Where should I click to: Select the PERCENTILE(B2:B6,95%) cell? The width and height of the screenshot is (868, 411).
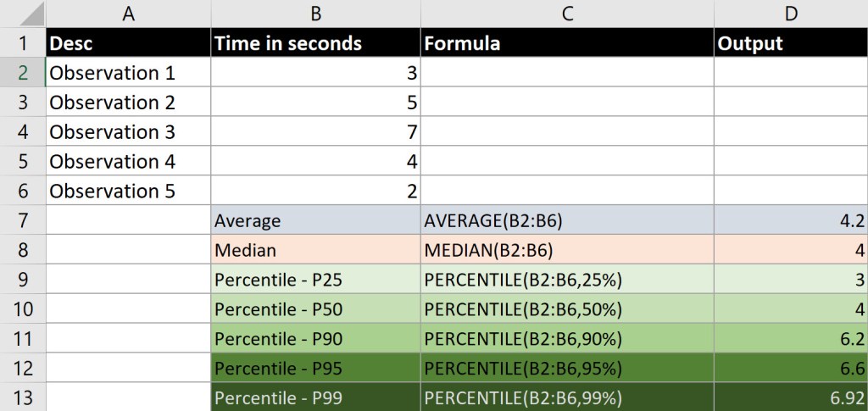567,368
